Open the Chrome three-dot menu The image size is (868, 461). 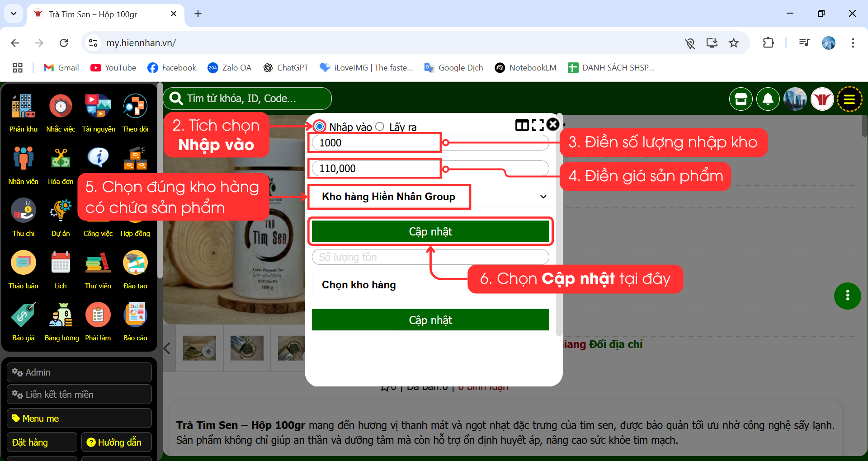click(x=853, y=43)
